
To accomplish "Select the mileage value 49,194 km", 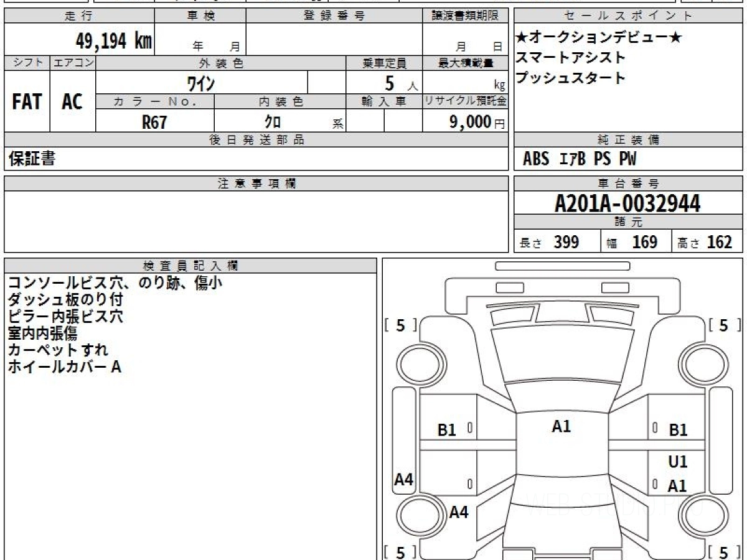I will pos(113,42).
